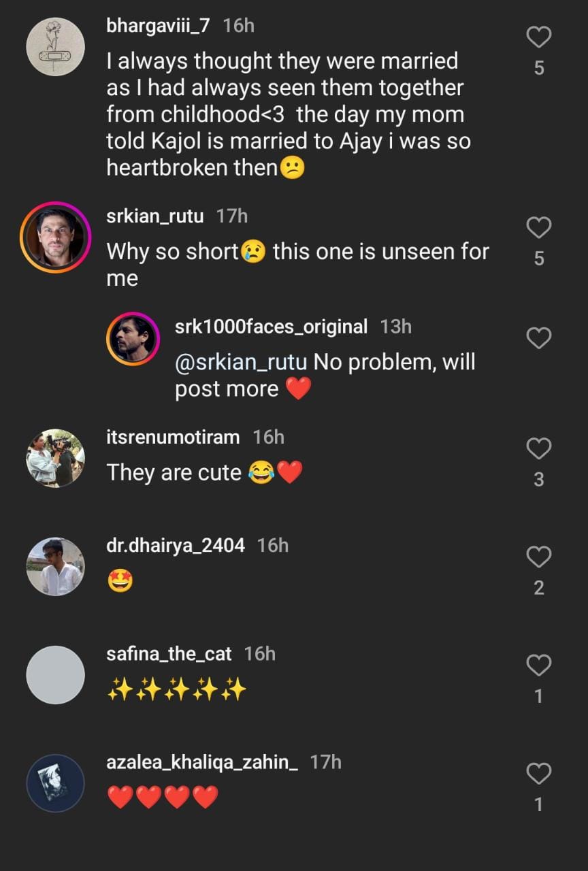Go to username srk1000faces_original
588x871 pixels.
pyautogui.click(x=271, y=327)
